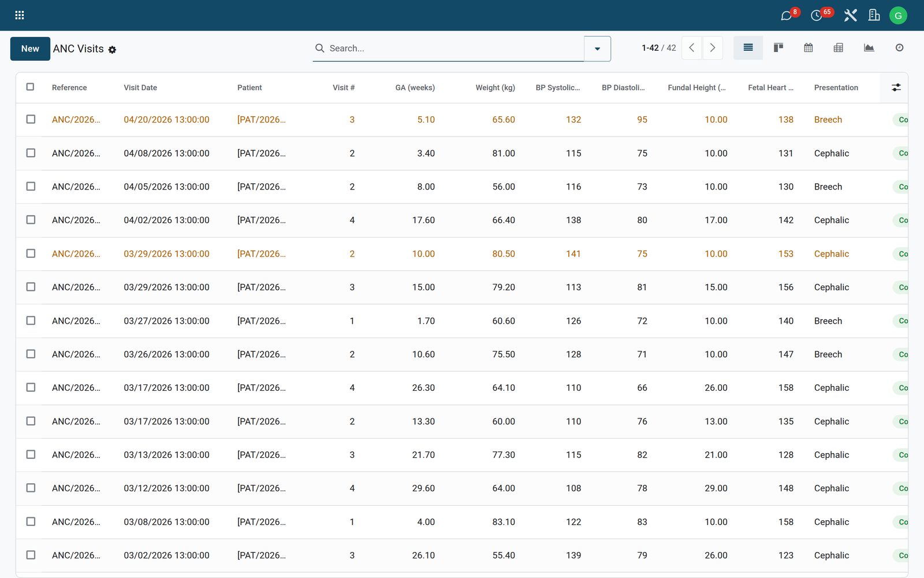
Task: Check the row dated 03/27/2026
Action: pyautogui.click(x=31, y=320)
